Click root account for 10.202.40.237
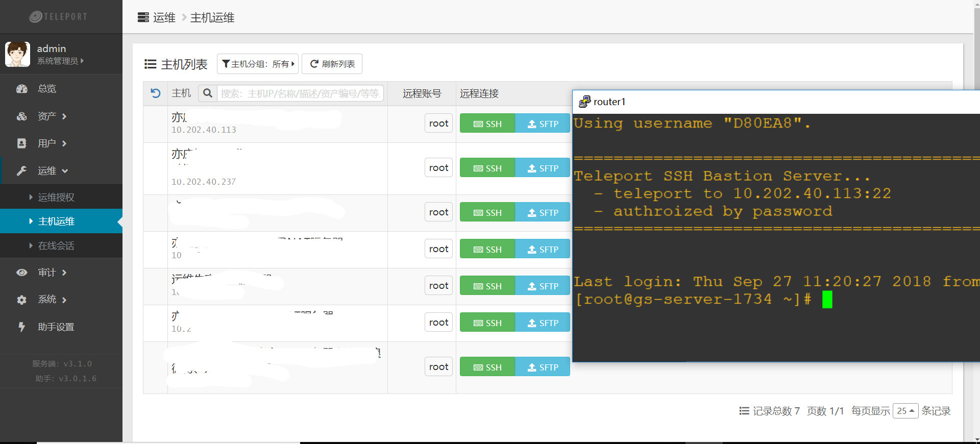This screenshot has height=444, width=980. pyautogui.click(x=438, y=167)
